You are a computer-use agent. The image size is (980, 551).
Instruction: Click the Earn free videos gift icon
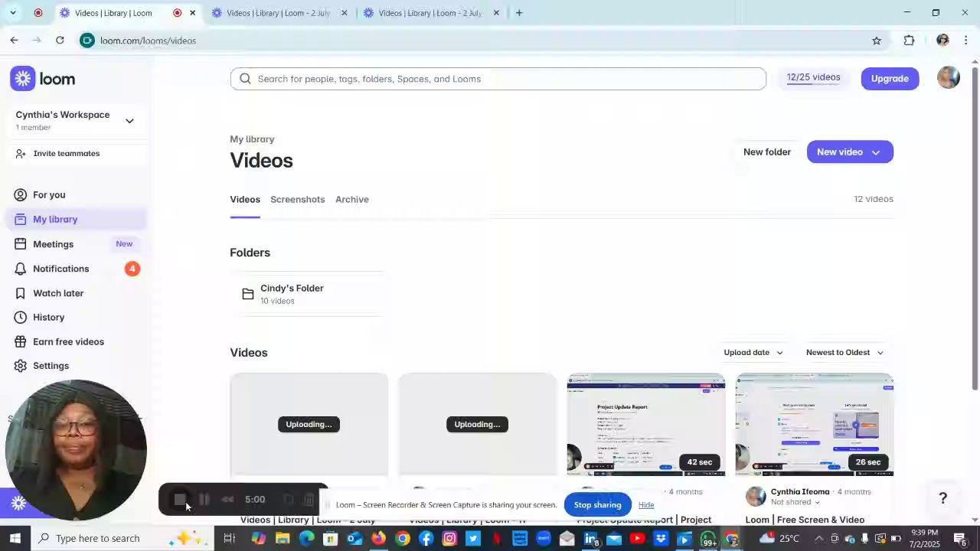[x=20, y=341]
